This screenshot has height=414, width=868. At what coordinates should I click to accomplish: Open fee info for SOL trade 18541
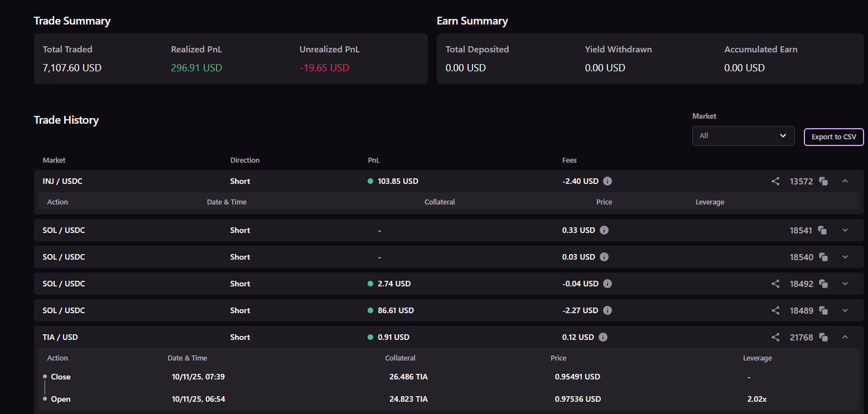[x=604, y=230]
